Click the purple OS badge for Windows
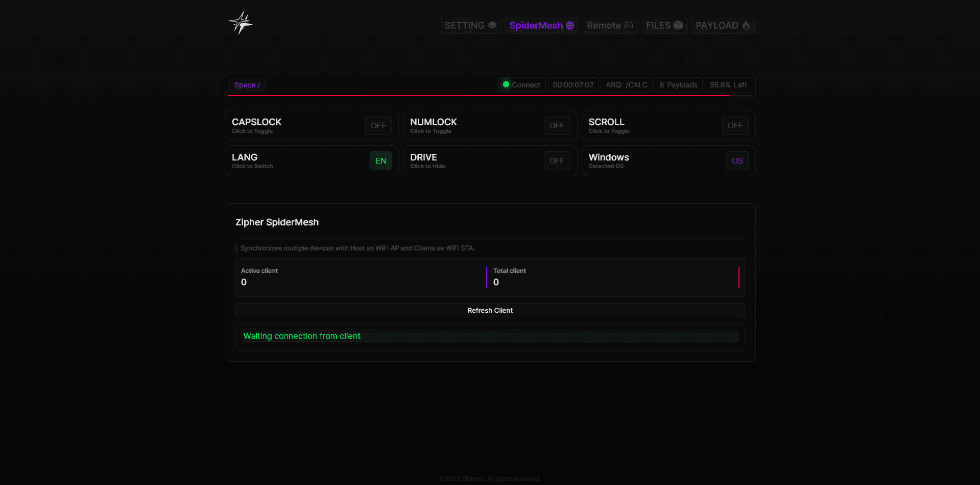The width and height of the screenshot is (980, 485). tap(737, 161)
